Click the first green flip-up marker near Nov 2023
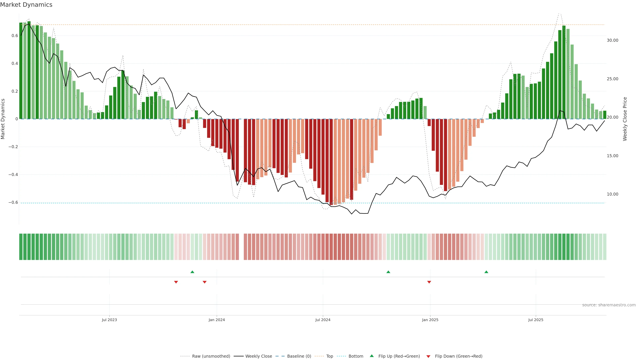Screen dimensions: 644x362 (192, 272)
